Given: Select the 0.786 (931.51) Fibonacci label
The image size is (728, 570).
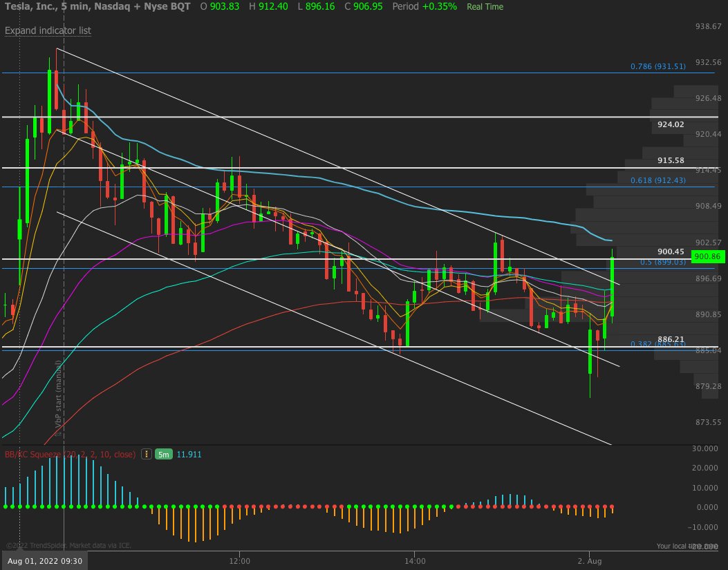Looking at the screenshot, I should coord(658,66).
